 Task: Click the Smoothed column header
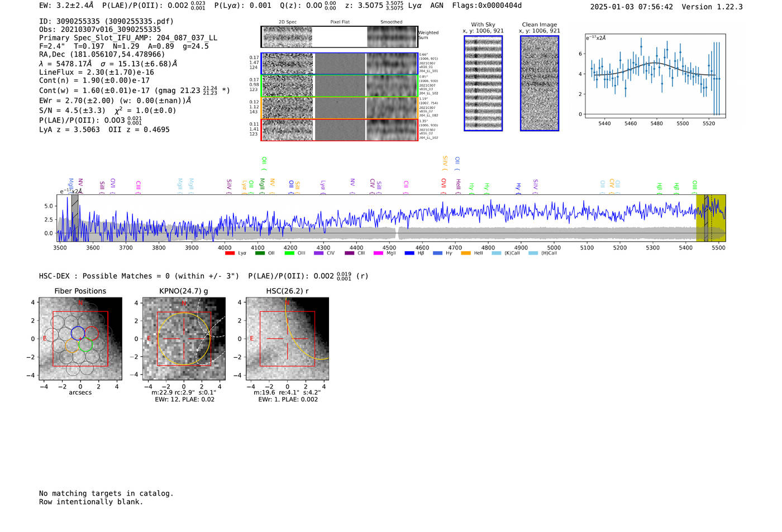[x=391, y=22]
